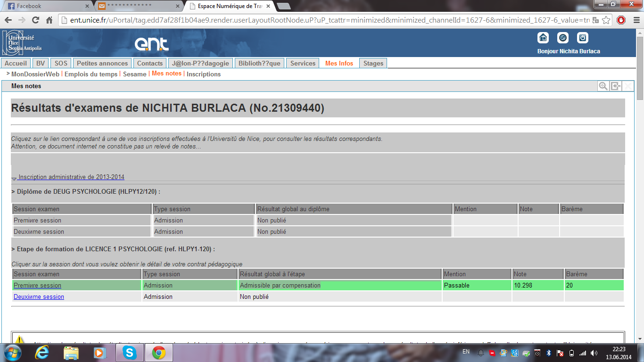
Task: Click the Action Center flag tray icon
Action: click(560, 353)
